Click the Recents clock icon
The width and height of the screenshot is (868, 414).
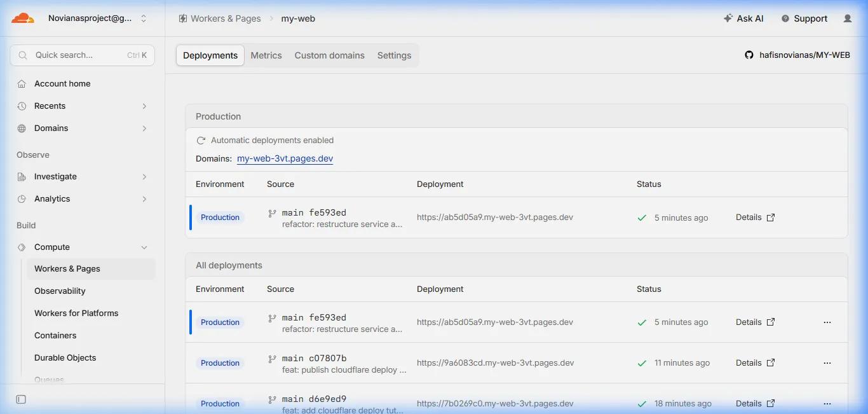pyautogui.click(x=22, y=106)
